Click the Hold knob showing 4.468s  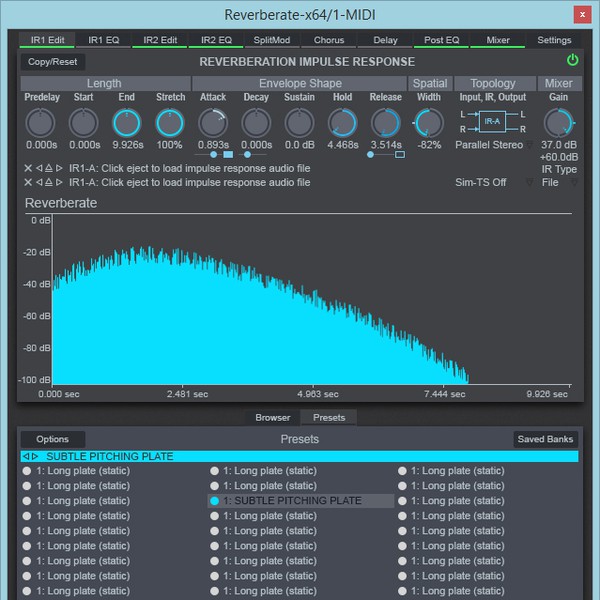pyautogui.click(x=342, y=123)
